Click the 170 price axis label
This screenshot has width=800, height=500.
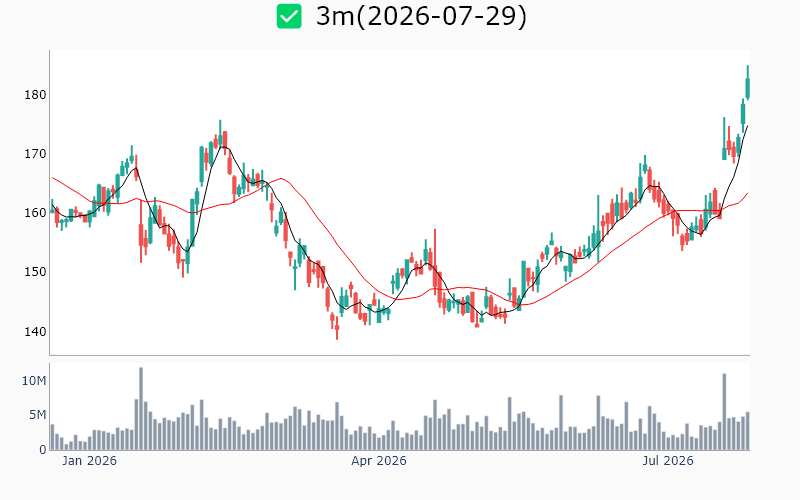pyautogui.click(x=35, y=154)
